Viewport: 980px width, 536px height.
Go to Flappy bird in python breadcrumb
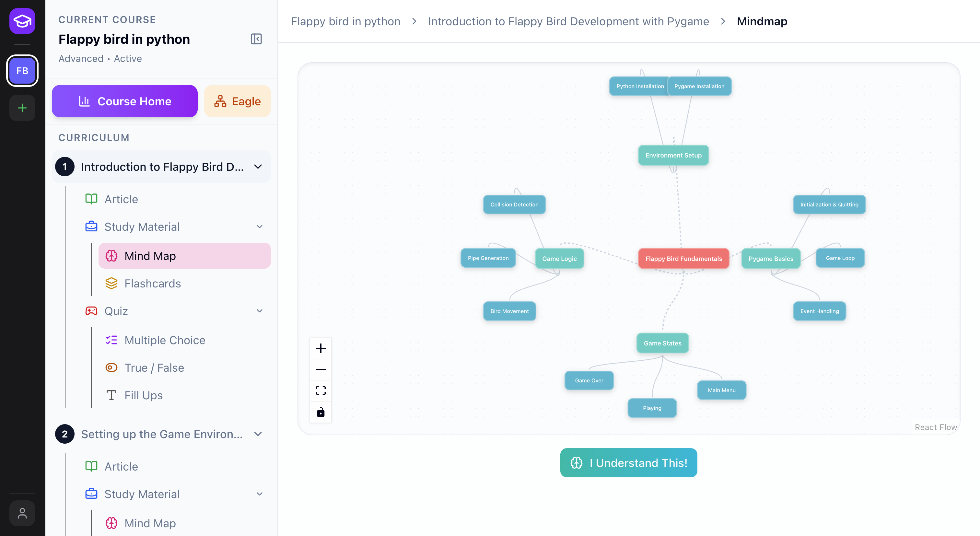coord(345,21)
